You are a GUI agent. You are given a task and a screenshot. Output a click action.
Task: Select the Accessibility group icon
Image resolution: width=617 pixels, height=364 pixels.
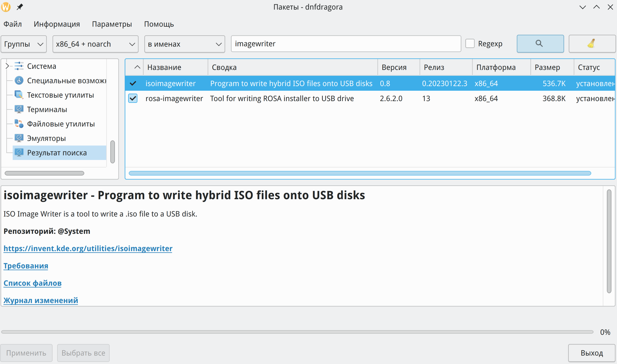click(19, 81)
